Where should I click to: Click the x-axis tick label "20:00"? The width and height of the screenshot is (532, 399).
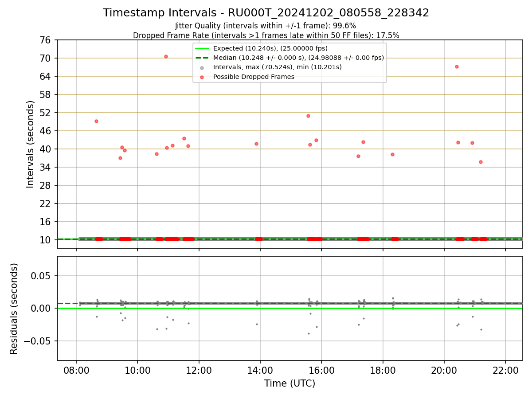point(444,370)
